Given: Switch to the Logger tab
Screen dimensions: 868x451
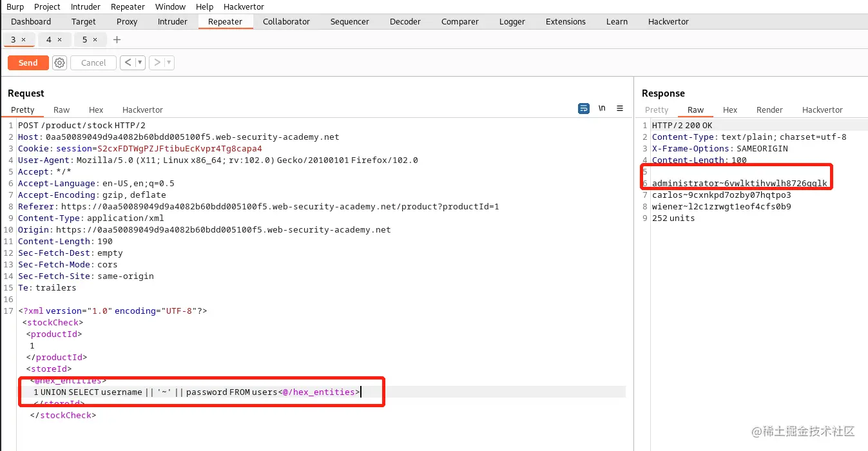Looking at the screenshot, I should point(512,21).
